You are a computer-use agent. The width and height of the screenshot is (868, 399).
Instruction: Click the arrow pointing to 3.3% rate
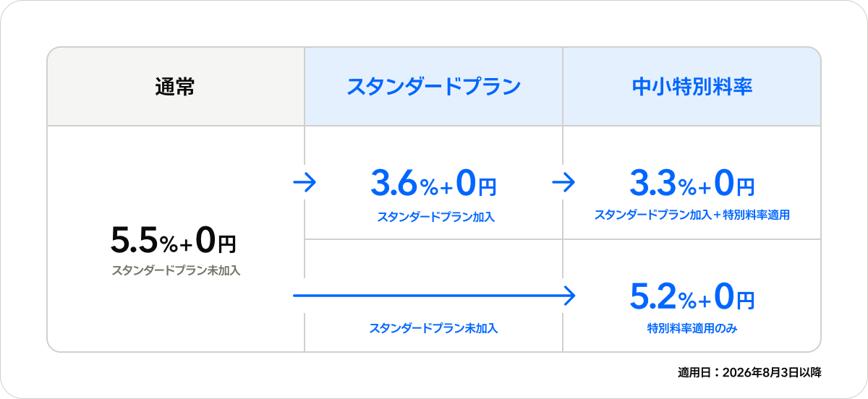tap(563, 184)
